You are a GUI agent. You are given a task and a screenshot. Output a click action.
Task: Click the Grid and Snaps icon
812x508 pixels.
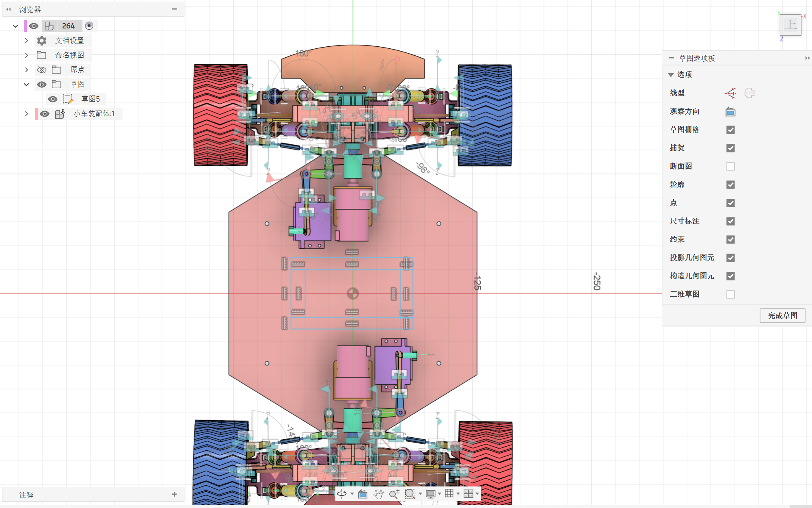(449, 493)
